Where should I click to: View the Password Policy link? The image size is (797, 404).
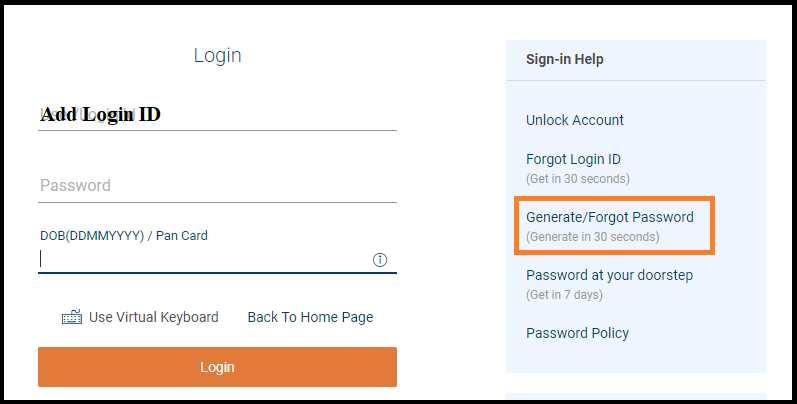point(577,333)
